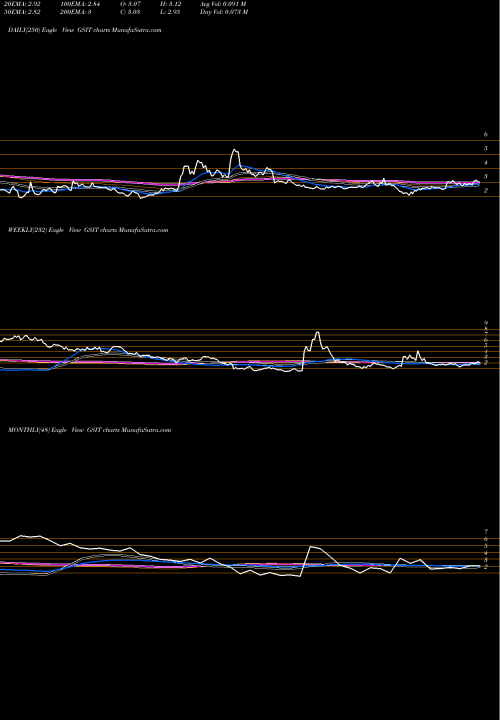Click axis label 5 on daily chart
The height and width of the screenshot is (720, 500).
485,148
